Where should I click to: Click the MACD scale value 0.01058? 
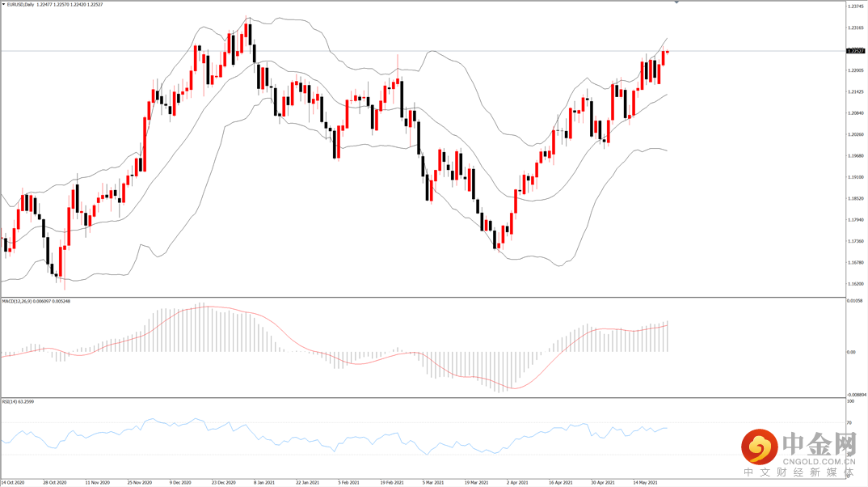point(856,301)
